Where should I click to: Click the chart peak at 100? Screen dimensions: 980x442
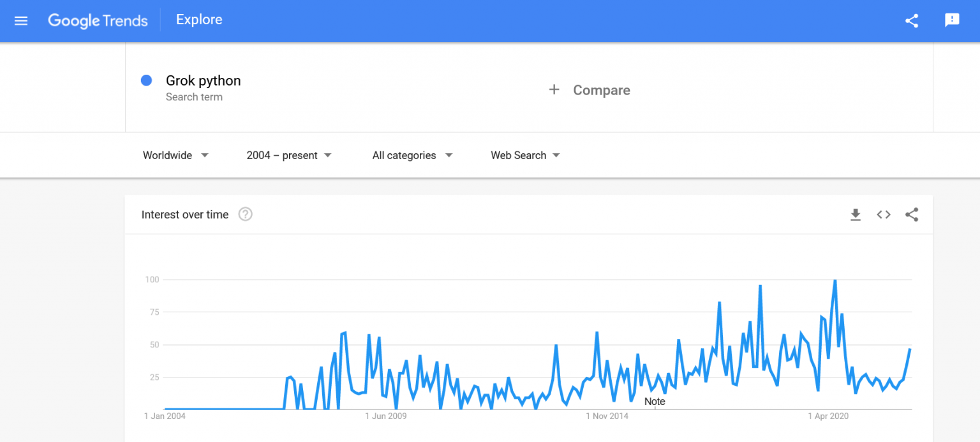[x=835, y=280]
